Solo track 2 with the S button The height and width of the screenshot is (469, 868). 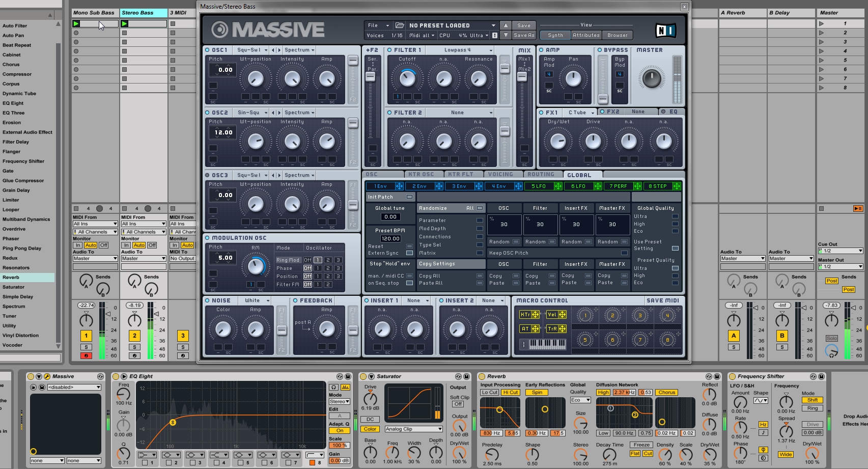click(x=134, y=347)
